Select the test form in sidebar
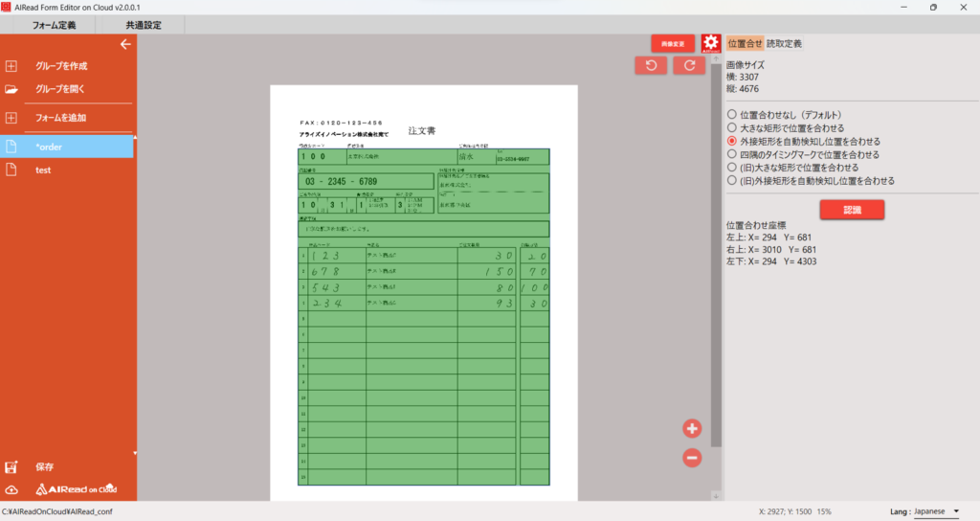 click(x=43, y=170)
